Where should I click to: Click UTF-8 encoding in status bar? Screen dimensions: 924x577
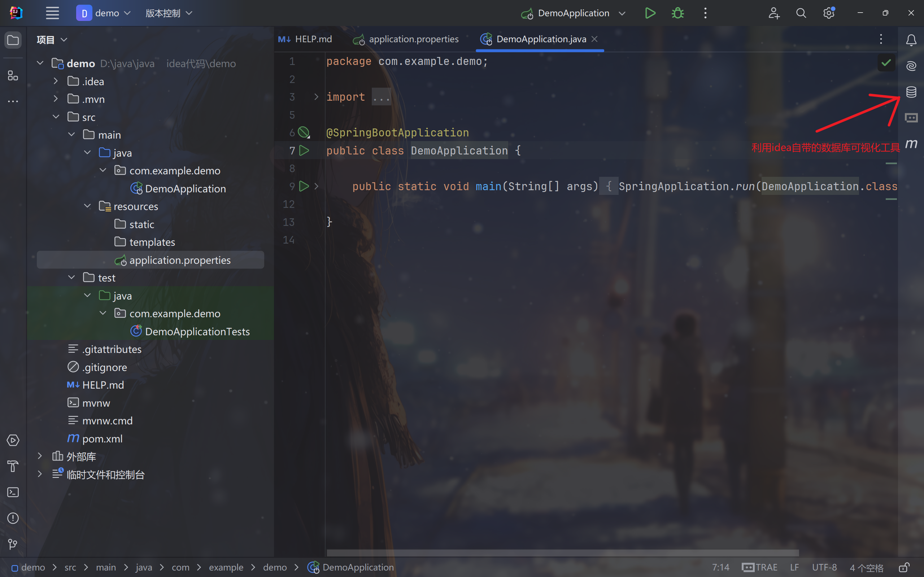click(x=824, y=568)
